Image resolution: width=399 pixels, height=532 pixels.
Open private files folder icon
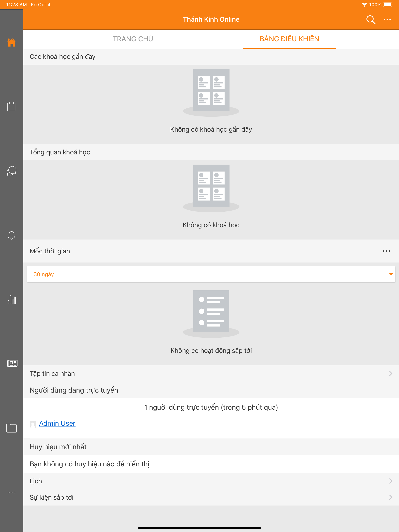click(11, 428)
